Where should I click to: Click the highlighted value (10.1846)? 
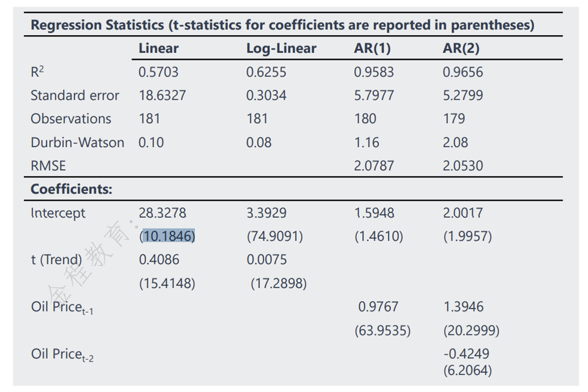pyautogui.click(x=167, y=237)
